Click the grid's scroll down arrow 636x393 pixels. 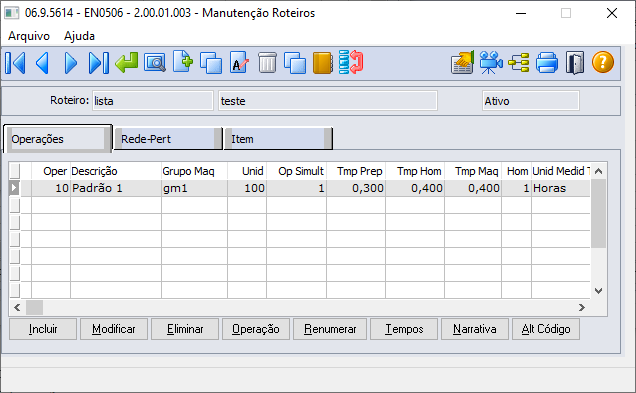pyautogui.click(x=598, y=291)
